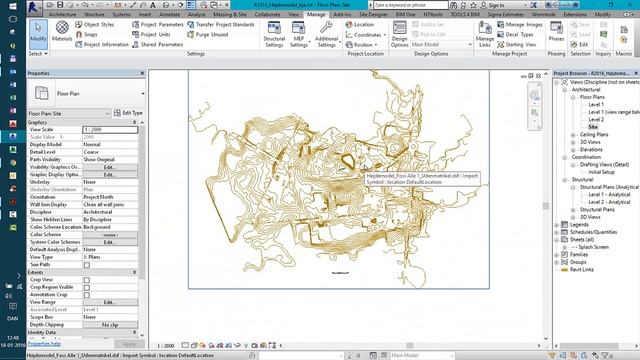The image size is (640, 360).
Task: Open Structural Settings
Action: tap(274, 34)
